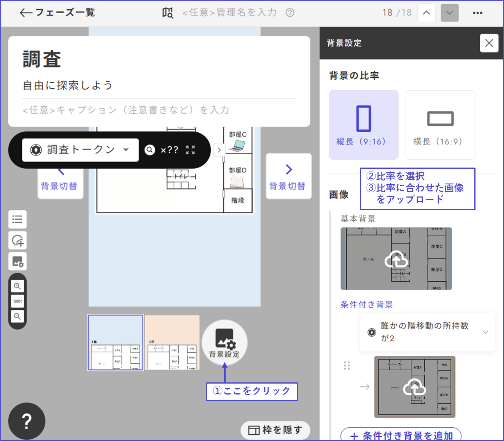Select 横長 (16:9) background ratio

(x=440, y=125)
